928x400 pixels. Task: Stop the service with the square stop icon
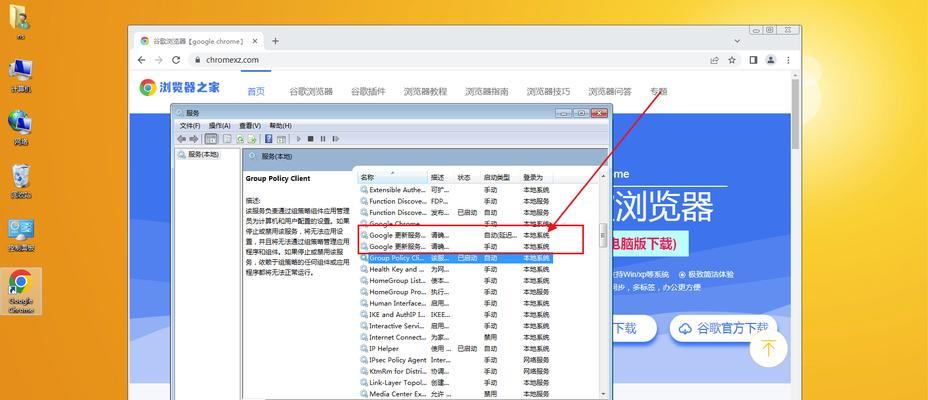[311, 139]
